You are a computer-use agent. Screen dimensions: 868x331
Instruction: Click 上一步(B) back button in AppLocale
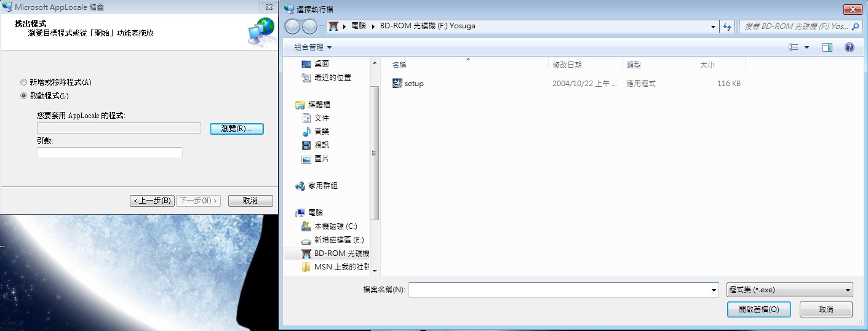[x=152, y=201]
